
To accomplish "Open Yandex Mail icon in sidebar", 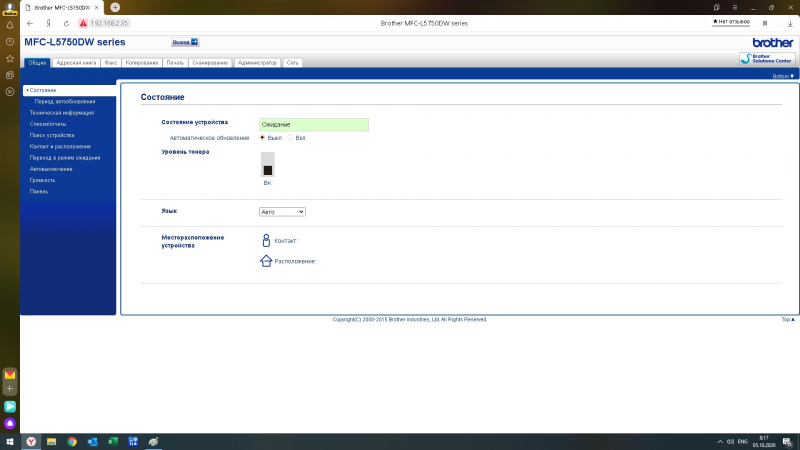I will [10, 374].
